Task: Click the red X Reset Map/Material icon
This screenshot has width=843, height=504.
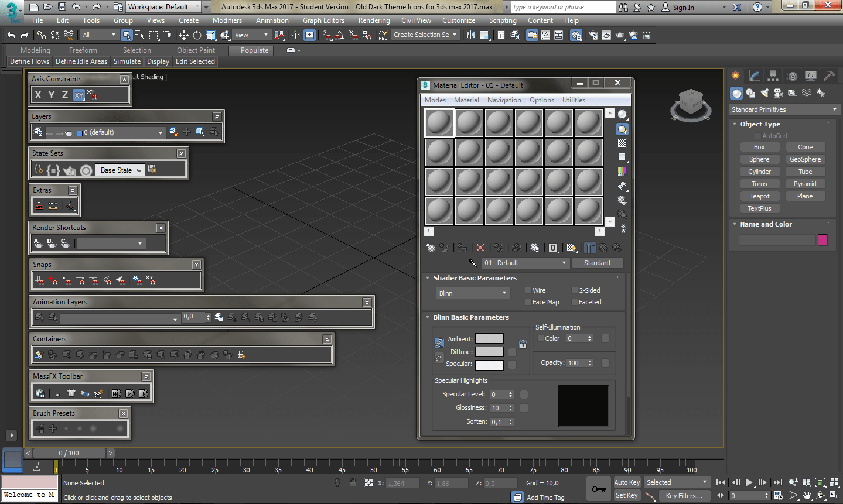Action: [480, 248]
